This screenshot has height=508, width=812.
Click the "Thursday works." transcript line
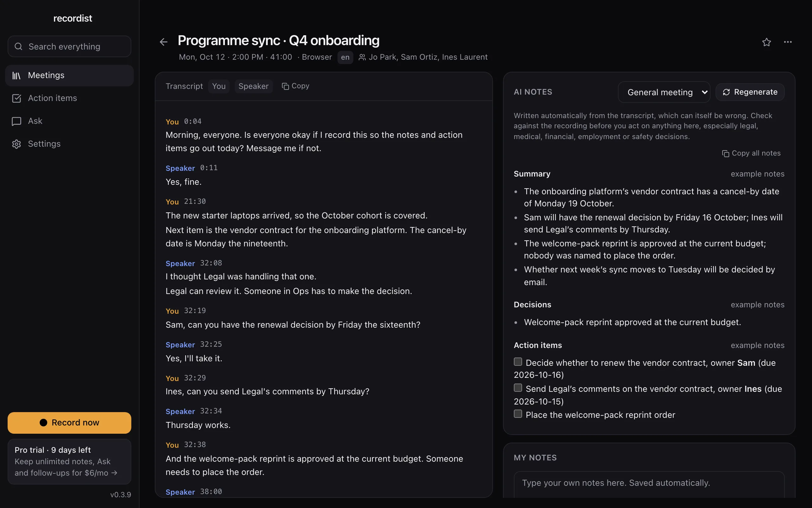198,425
